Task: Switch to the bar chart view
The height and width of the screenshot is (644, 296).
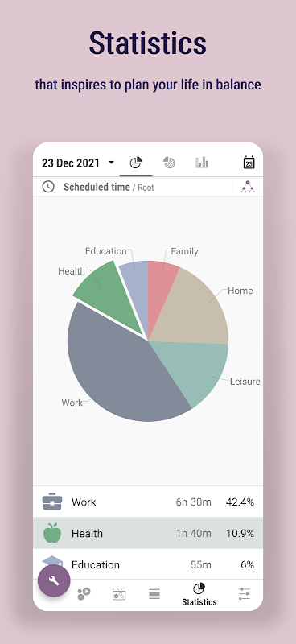Action: [202, 163]
